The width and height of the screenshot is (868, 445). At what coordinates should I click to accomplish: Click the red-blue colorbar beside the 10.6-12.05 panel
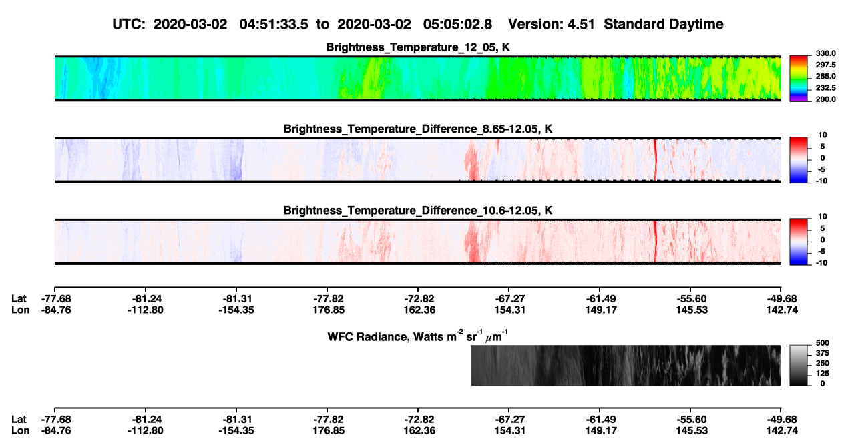tap(799, 242)
